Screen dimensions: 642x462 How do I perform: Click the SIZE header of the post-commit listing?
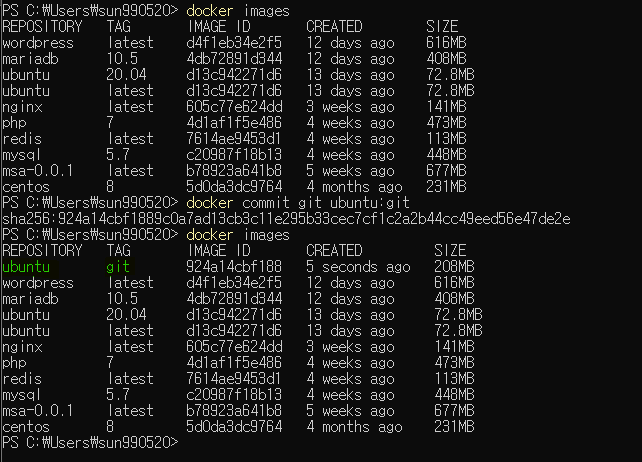tap(450, 251)
